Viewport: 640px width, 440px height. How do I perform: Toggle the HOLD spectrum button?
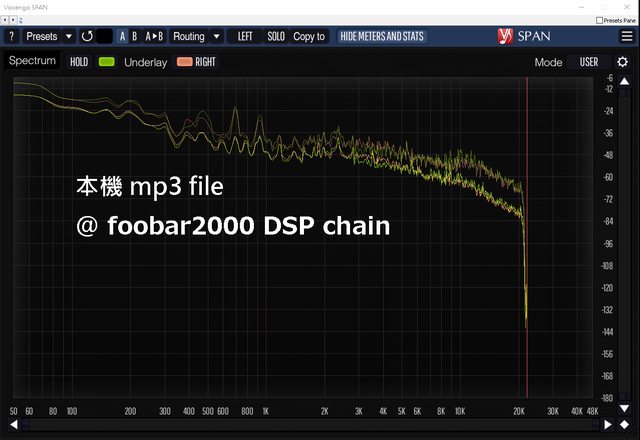pyautogui.click(x=79, y=62)
